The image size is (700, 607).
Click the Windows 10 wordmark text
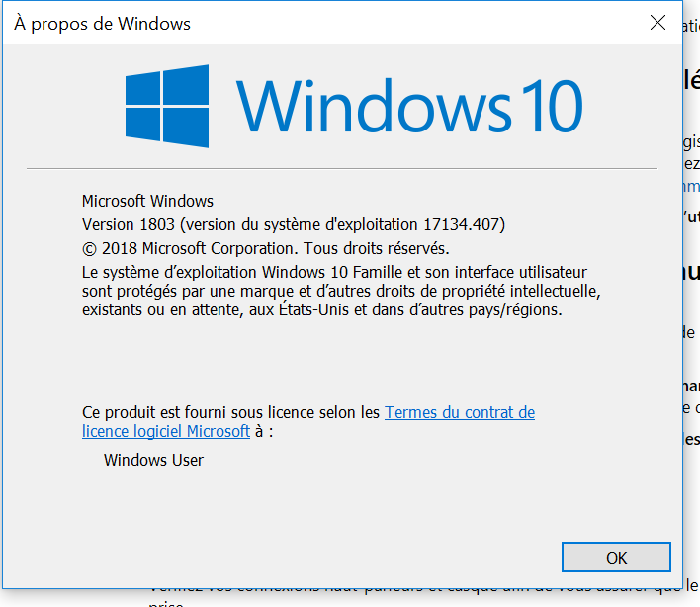click(409, 106)
